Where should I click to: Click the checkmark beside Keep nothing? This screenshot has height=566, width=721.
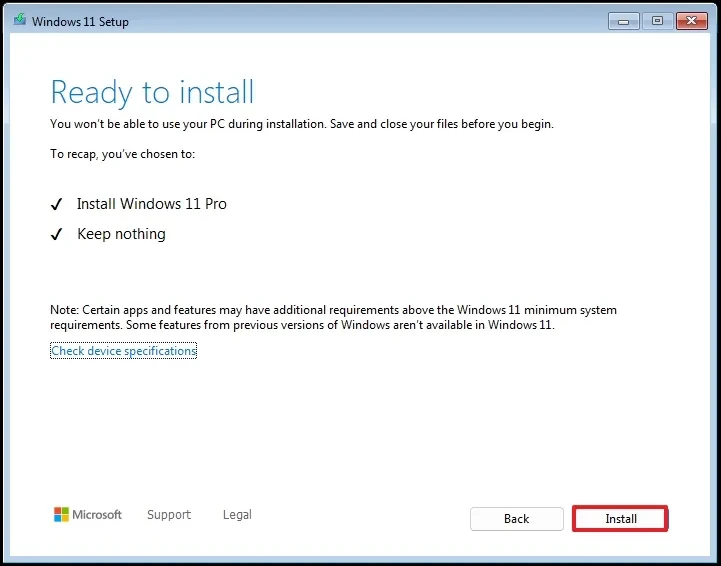(56, 235)
